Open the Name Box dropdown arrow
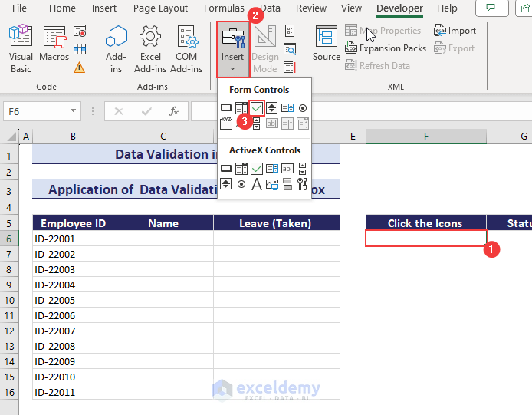 click(73, 110)
